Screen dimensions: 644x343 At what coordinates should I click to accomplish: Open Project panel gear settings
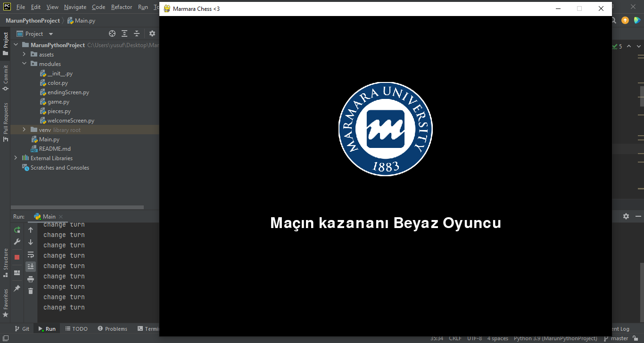pyautogui.click(x=152, y=33)
